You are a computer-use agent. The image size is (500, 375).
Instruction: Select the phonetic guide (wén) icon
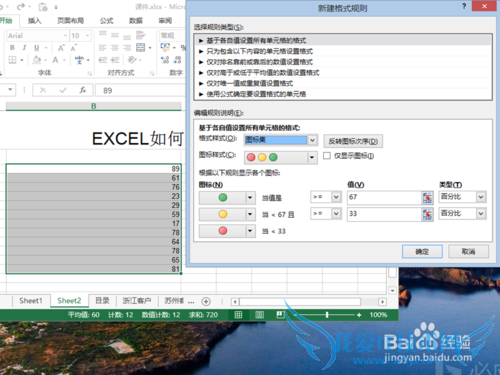79,60
